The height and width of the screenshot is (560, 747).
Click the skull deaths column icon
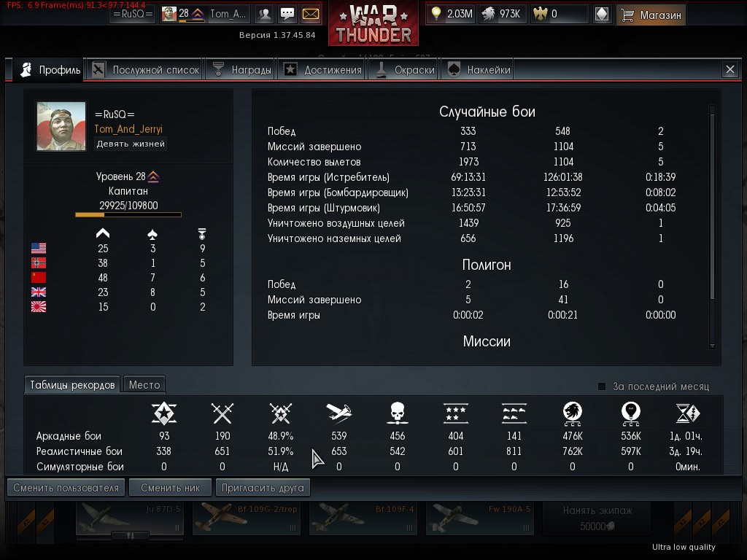coord(398,413)
